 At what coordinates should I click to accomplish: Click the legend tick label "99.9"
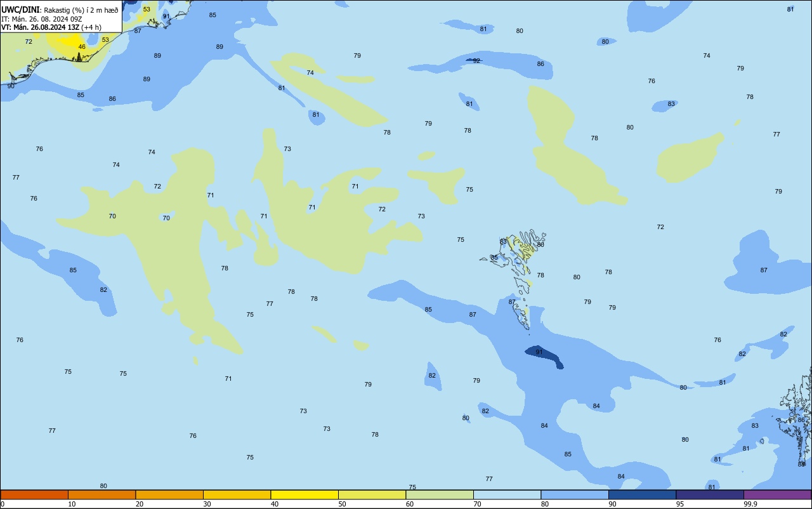click(750, 504)
